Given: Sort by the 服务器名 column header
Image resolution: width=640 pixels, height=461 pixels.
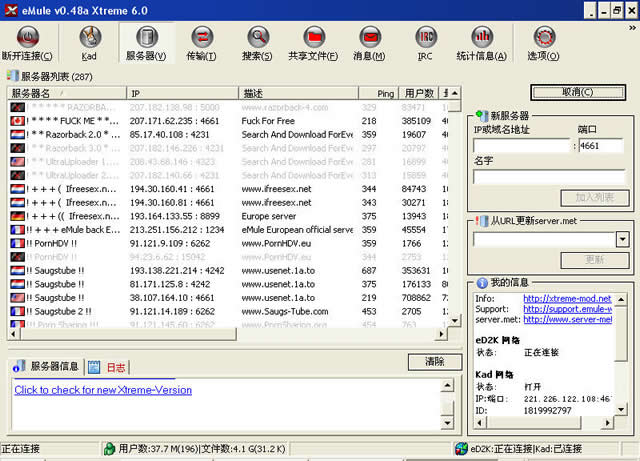Looking at the screenshot, I should point(67,94).
